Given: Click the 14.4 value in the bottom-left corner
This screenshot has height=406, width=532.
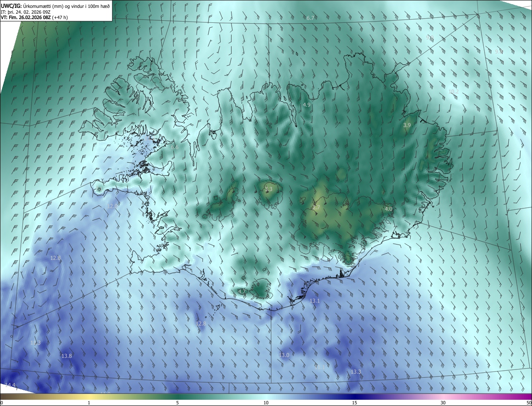Looking at the screenshot, I should click(x=10, y=385).
